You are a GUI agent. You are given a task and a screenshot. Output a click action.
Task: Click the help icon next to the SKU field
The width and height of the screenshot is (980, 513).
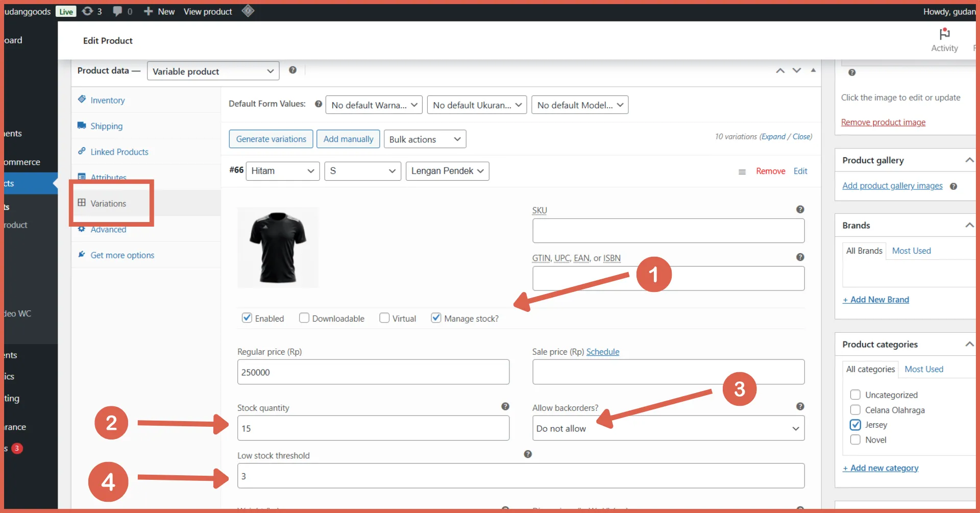coord(799,209)
